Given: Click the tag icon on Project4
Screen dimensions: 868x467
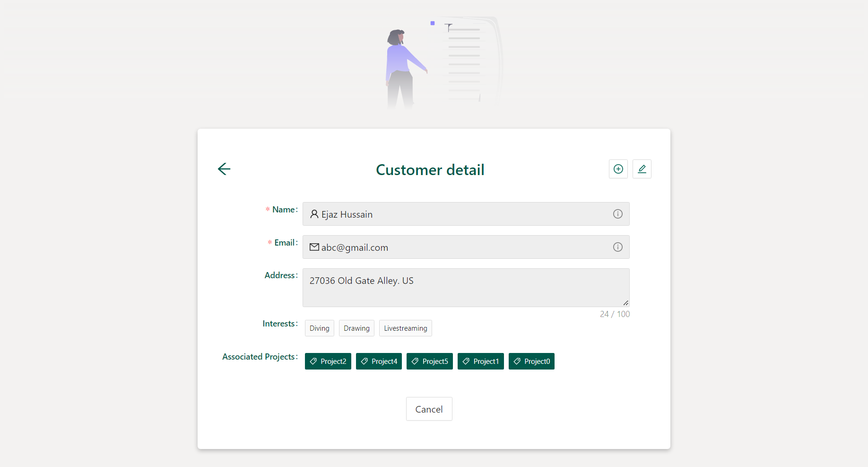Looking at the screenshot, I should click(x=365, y=361).
